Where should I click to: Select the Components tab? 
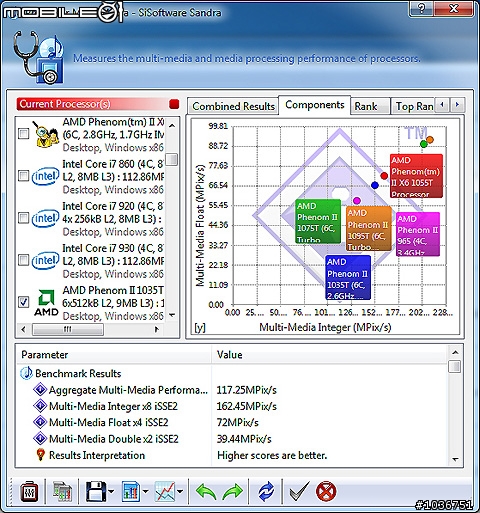[315, 105]
